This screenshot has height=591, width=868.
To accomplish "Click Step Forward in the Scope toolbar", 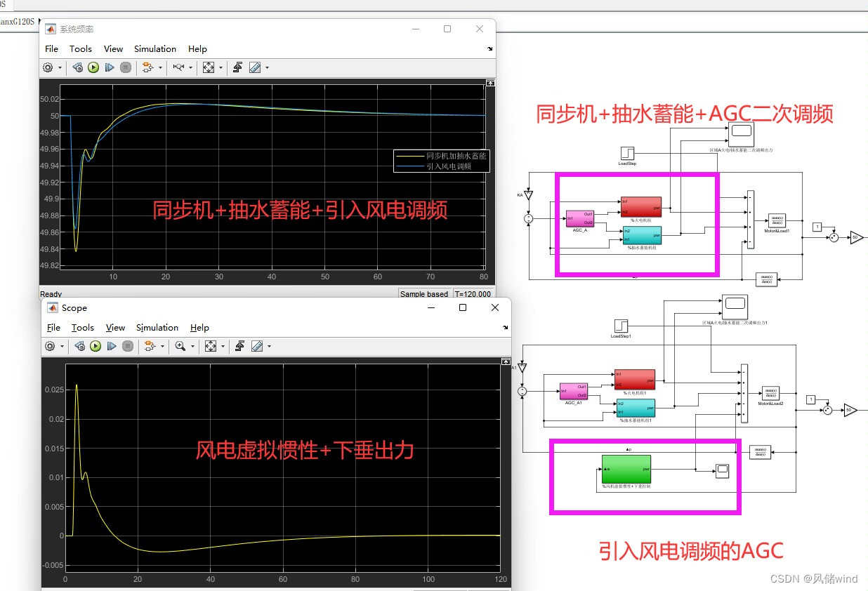I will point(112,346).
